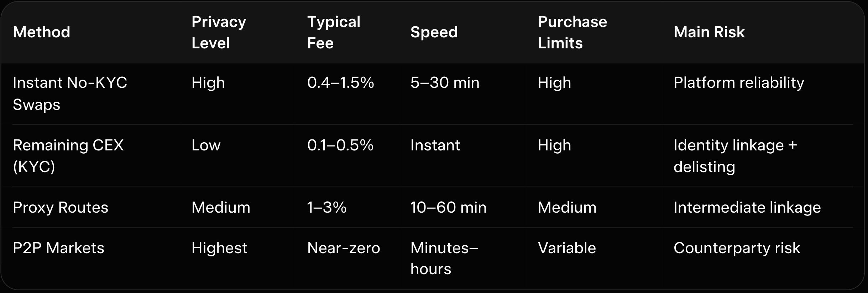Select the Identity linkage + delisting cell
868x293 pixels.
coord(735,156)
